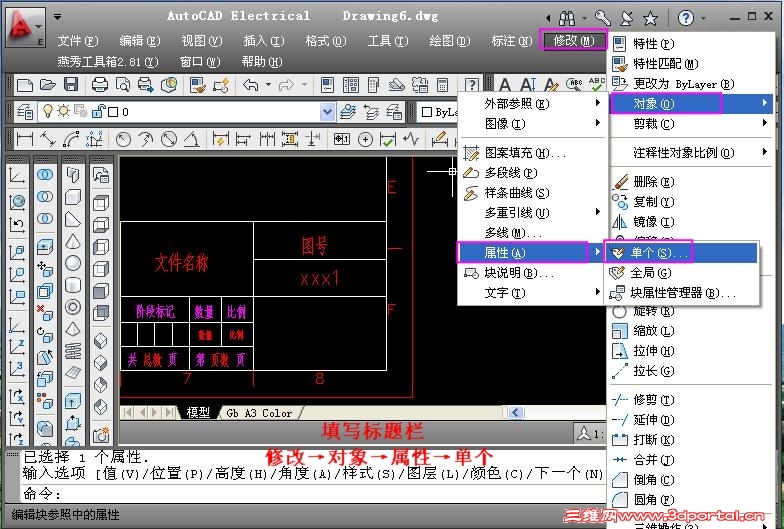Open the 燕秀工具箱2.81(Y) menu
Screen dimensions: 784x529
coord(108,62)
